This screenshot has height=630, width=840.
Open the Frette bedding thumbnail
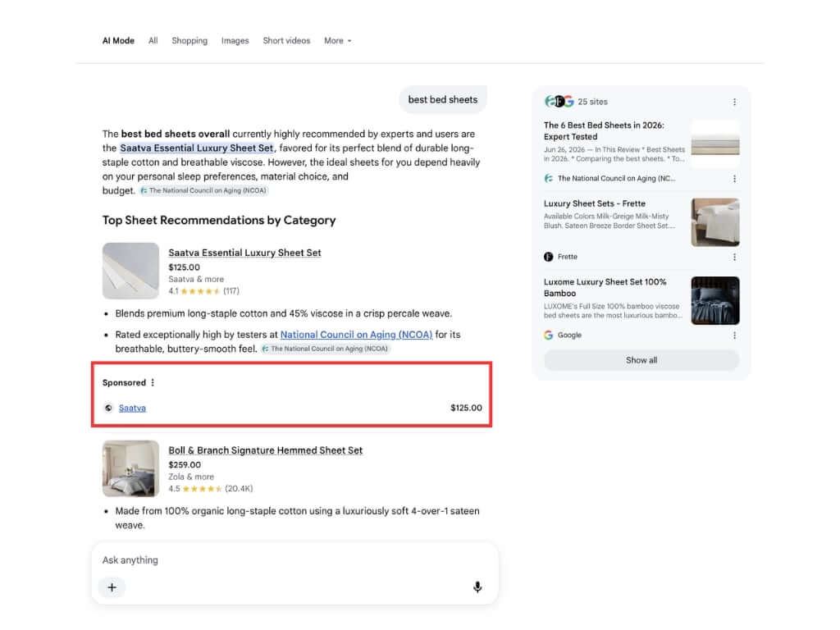pos(715,222)
